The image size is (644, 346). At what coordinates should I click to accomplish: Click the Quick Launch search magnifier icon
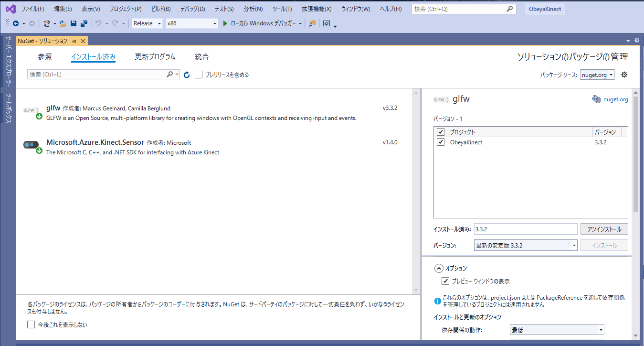(510, 9)
